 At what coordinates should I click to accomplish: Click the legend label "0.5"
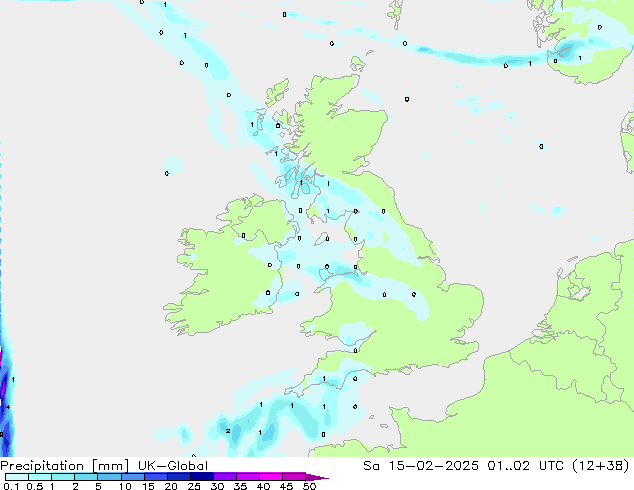(34, 486)
